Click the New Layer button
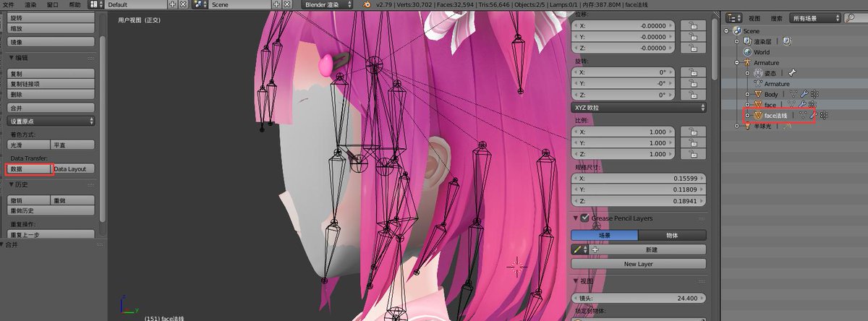 [x=639, y=264]
